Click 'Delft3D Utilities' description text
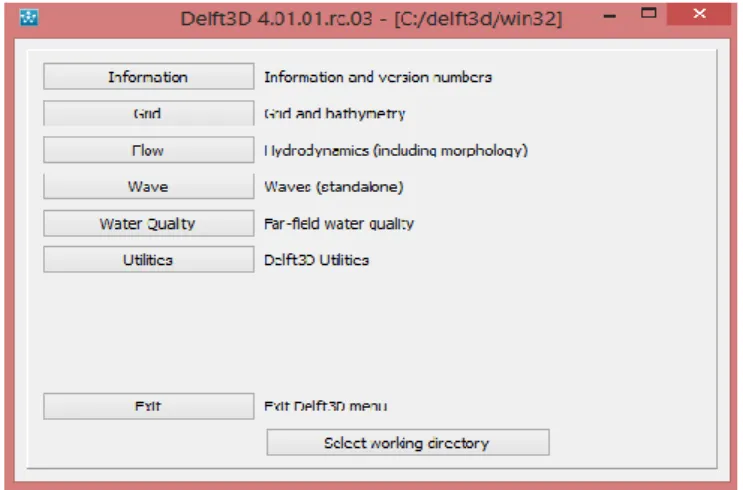This screenshot has height=490, width=743. point(317,260)
